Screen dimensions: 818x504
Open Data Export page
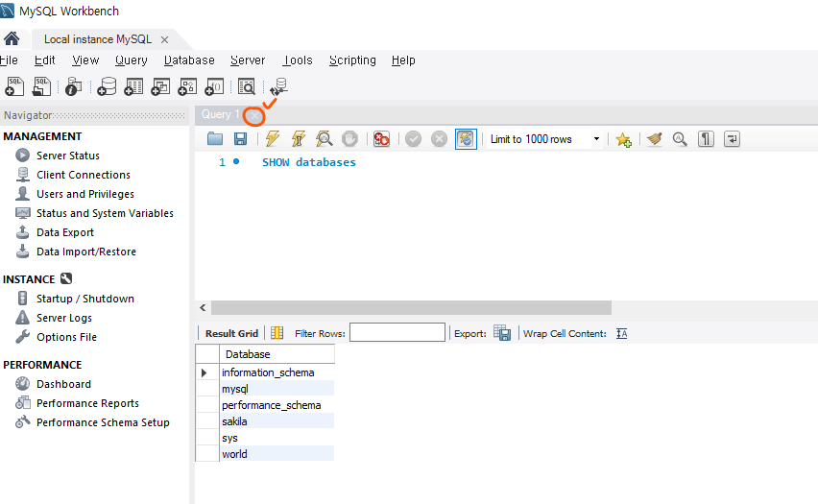click(65, 232)
